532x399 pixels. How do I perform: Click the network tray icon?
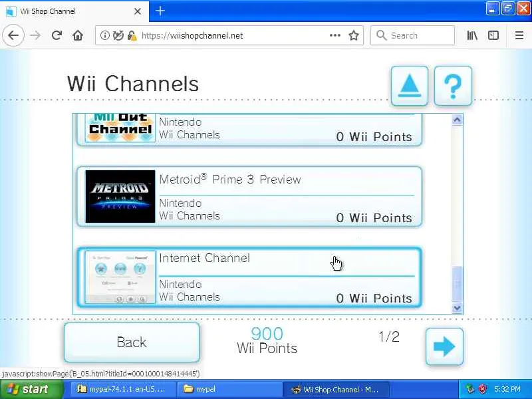[x=469, y=389]
